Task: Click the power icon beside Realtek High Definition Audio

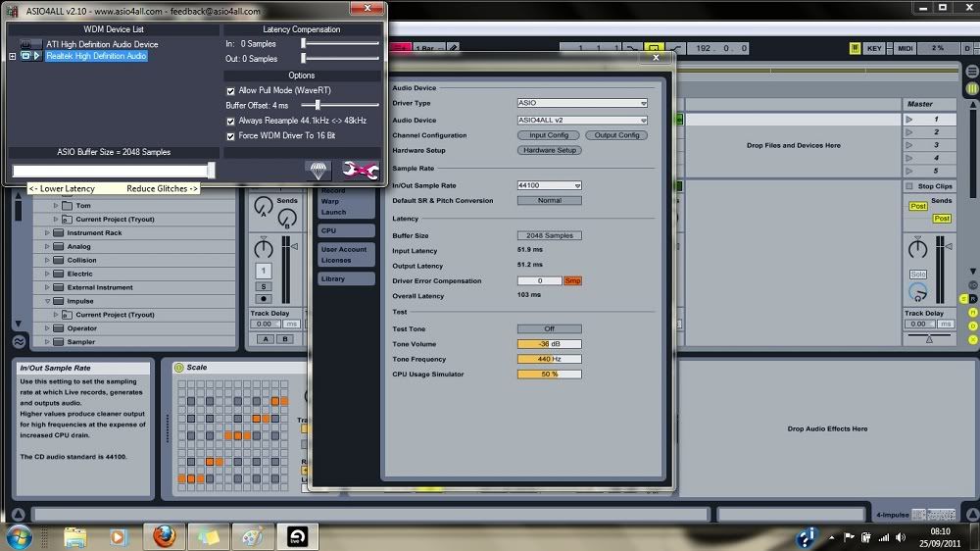Action: [x=25, y=56]
